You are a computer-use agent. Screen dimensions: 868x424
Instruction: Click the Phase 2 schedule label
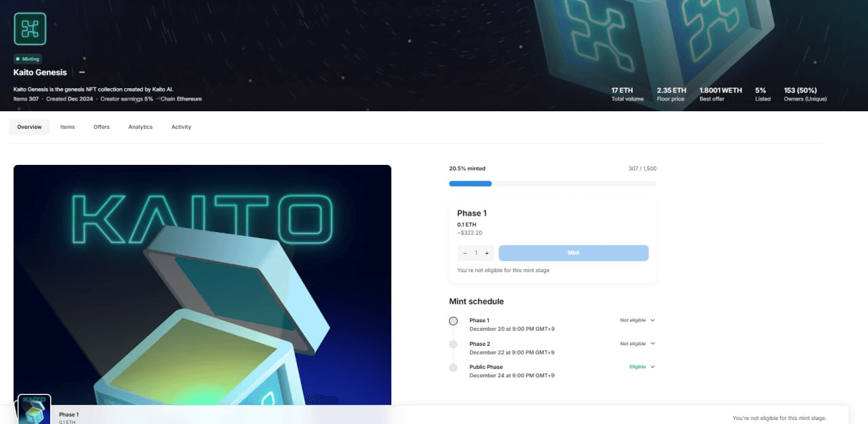coord(479,344)
